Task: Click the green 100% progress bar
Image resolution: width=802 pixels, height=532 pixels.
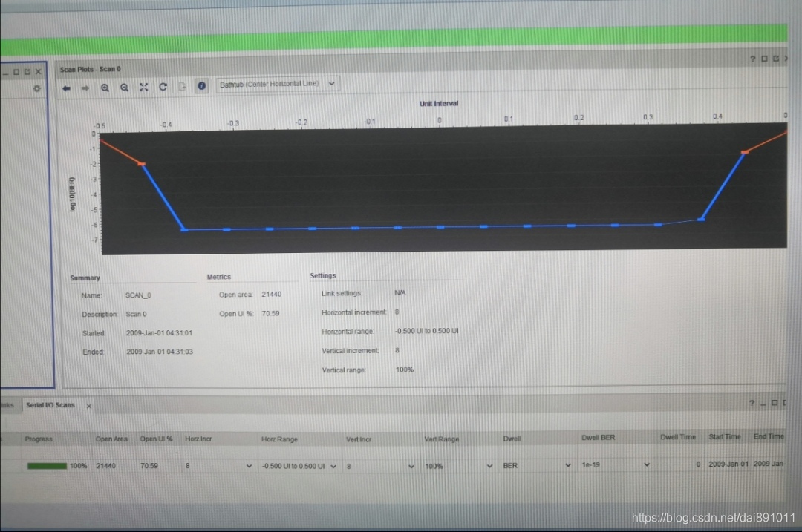Action: tap(47, 466)
